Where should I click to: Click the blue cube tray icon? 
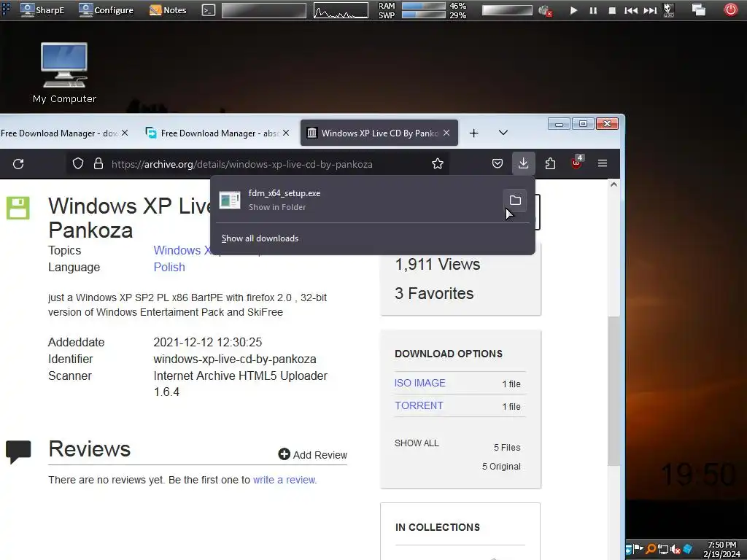(687, 550)
